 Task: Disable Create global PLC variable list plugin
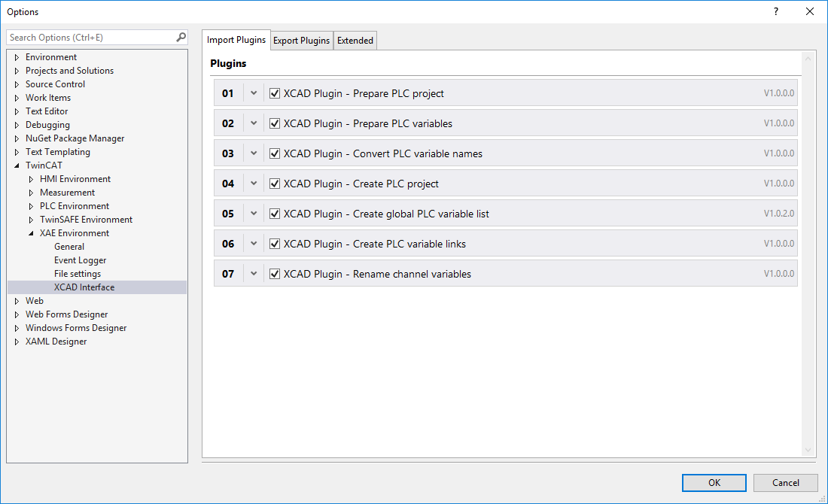pos(275,214)
